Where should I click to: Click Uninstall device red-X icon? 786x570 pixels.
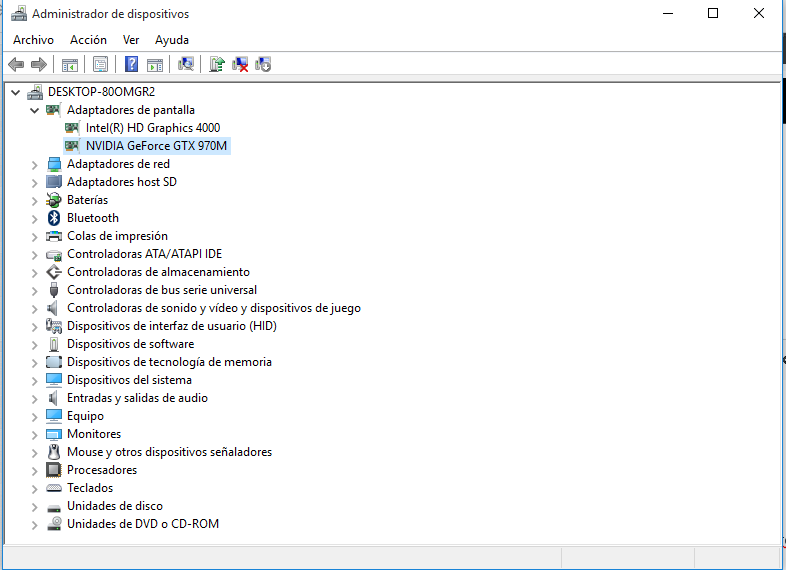(x=240, y=64)
